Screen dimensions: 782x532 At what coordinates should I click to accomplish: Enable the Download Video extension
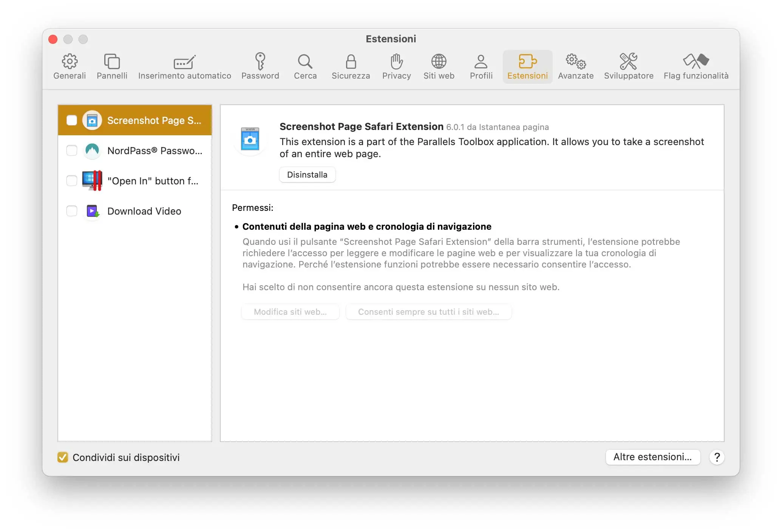[71, 211]
